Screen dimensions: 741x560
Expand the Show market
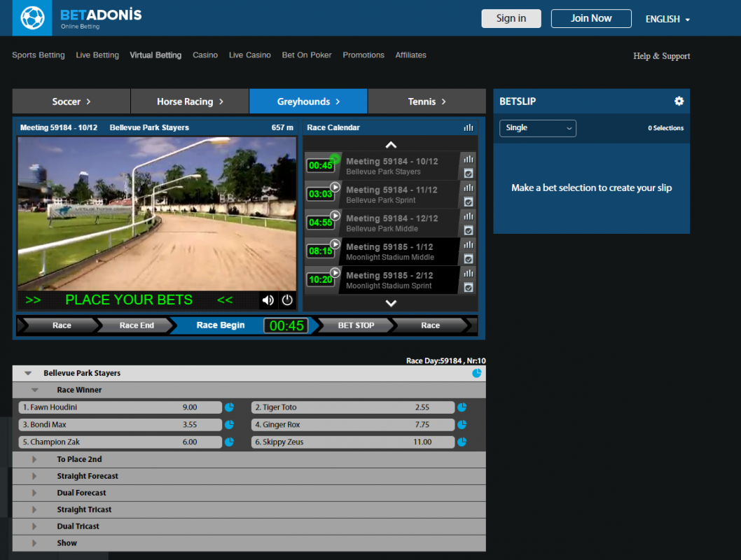34,543
